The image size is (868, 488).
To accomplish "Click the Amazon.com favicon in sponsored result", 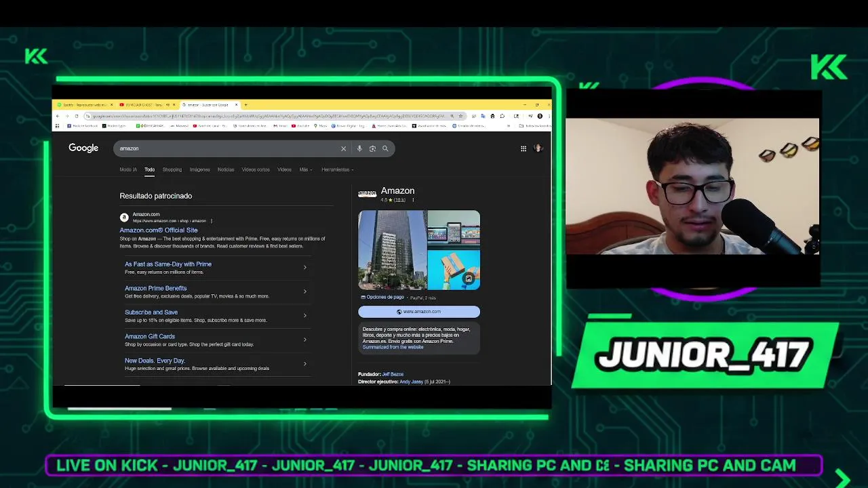I will [x=124, y=217].
